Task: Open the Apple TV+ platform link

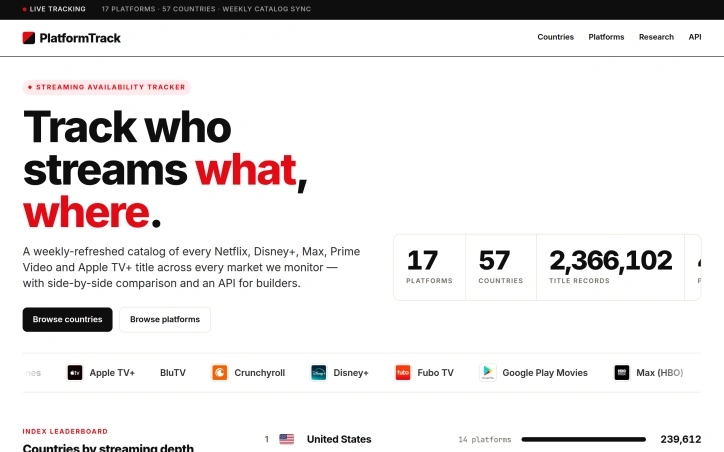Action: point(101,373)
